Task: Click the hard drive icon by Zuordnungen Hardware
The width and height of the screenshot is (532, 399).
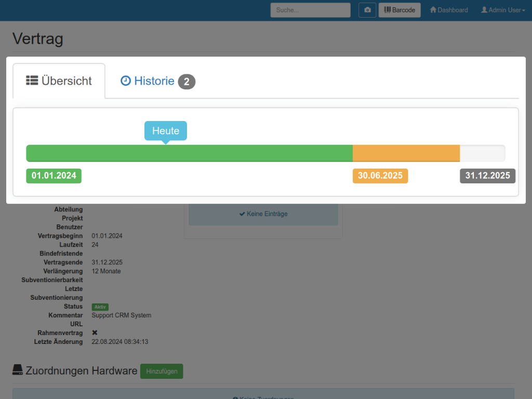Action: click(18, 370)
